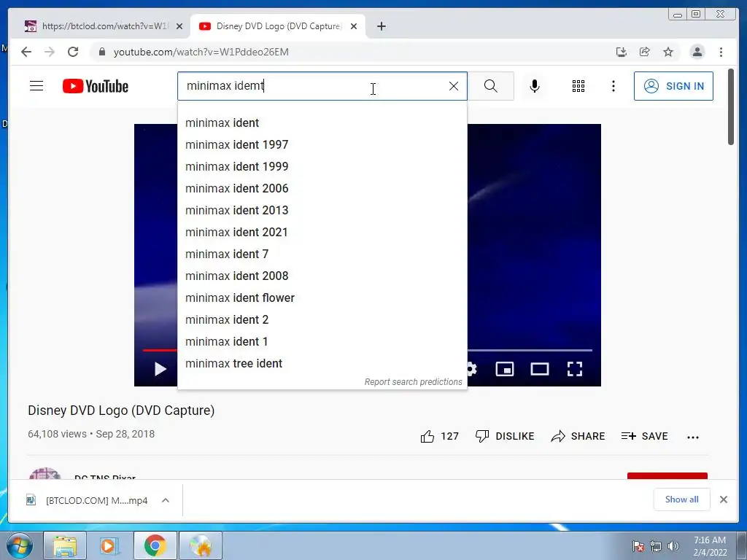Choose suggestion 'minimax ident 2008'
Viewport: 747px width, 560px height.
[322, 276]
